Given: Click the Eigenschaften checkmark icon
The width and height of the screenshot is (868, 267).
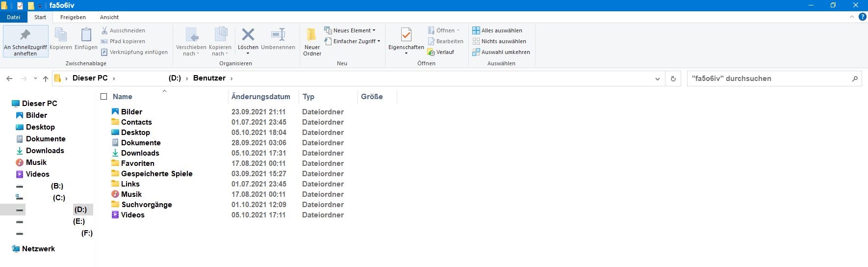Looking at the screenshot, I should (x=406, y=35).
